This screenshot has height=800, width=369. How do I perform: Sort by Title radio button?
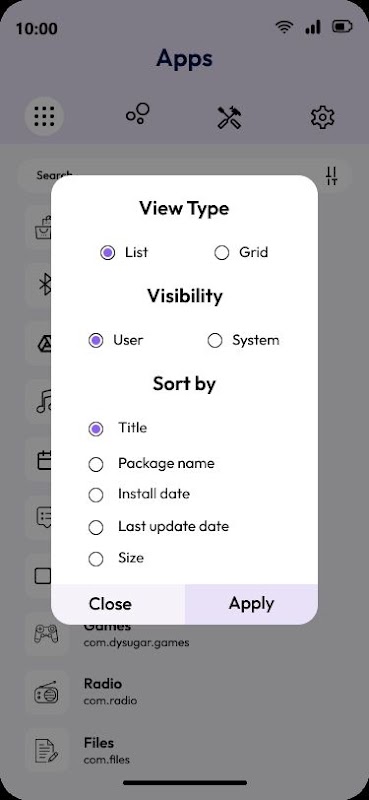(x=96, y=429)
